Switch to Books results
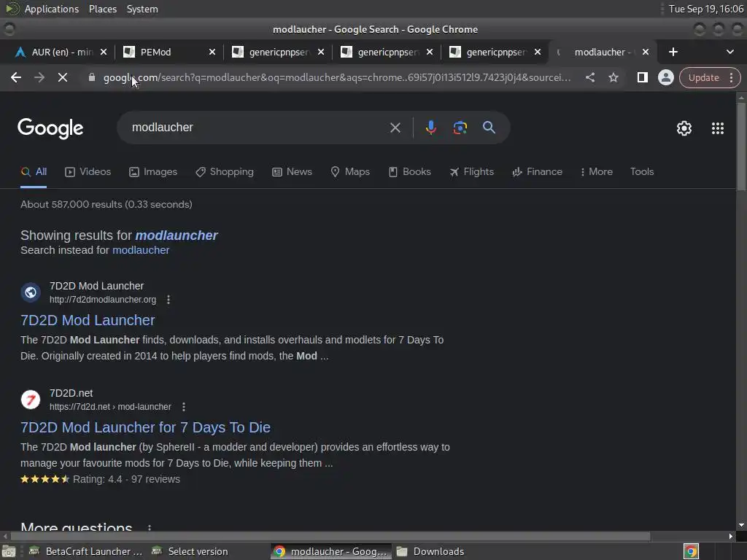747x560 pixels. pos(410,172)
